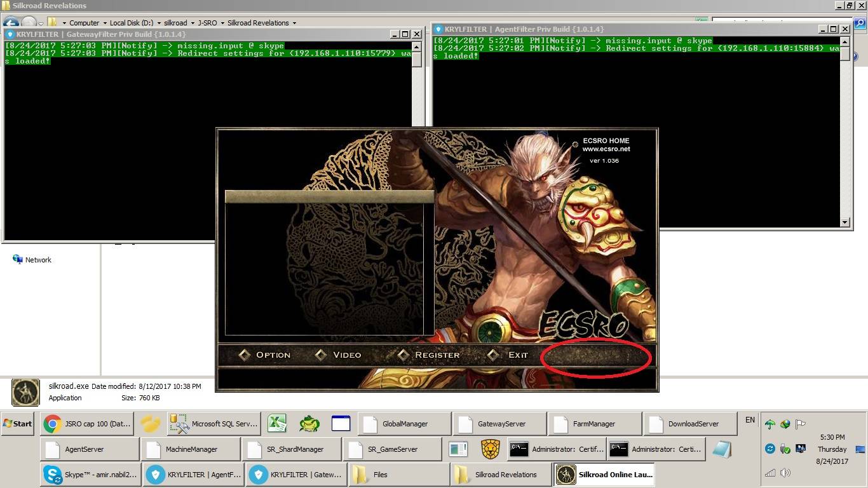Click the silkroad.exe application icon in details pane
The height and width of the screenshot is (488, 868).
click(26, 392)
